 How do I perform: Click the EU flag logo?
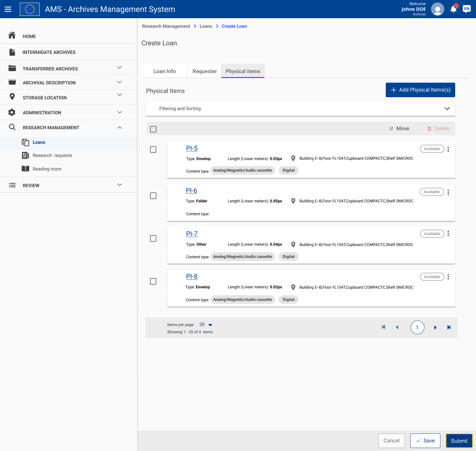pos(30,9)
